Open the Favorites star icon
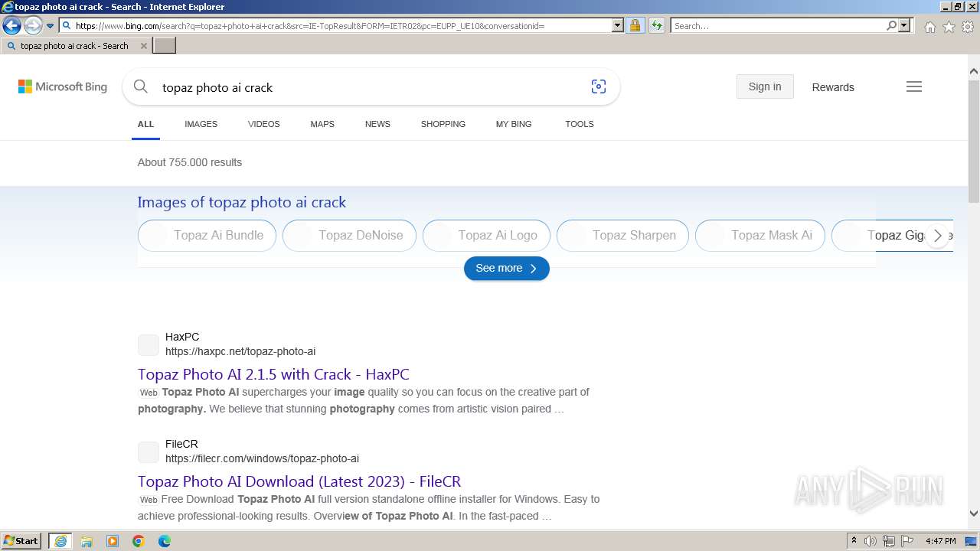 (x=949, y=27)
